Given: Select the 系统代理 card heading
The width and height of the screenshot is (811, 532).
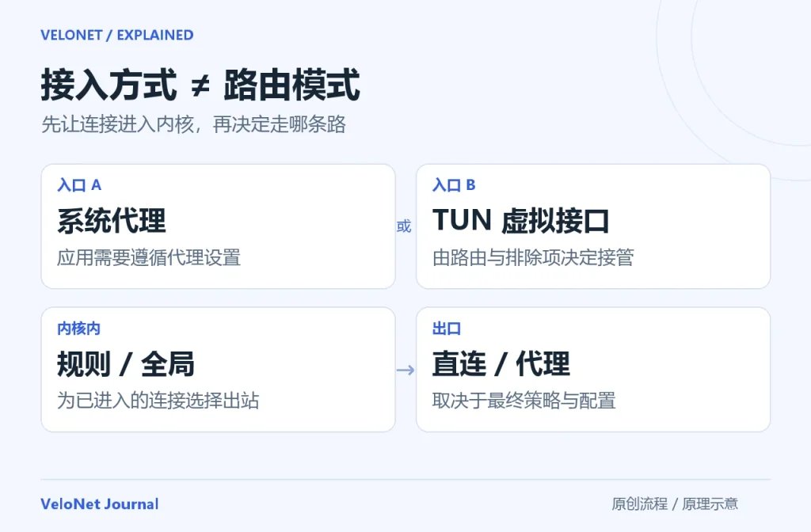Looking at the screenshot, I should click(x=111, y=221).
